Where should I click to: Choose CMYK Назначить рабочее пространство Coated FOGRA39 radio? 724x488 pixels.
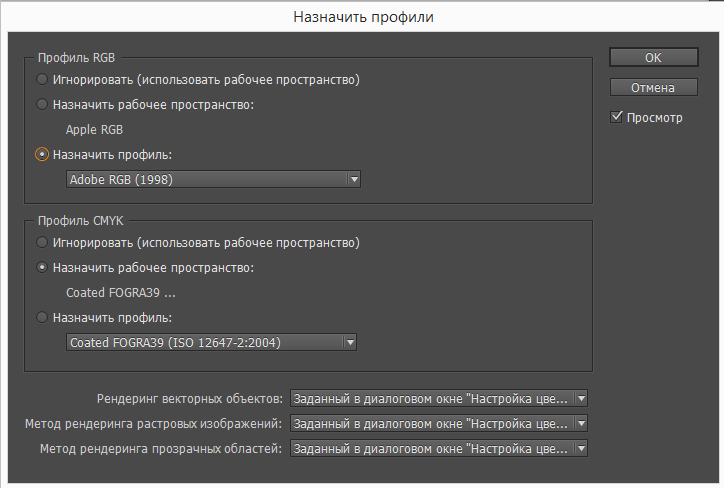pos(42,267)
